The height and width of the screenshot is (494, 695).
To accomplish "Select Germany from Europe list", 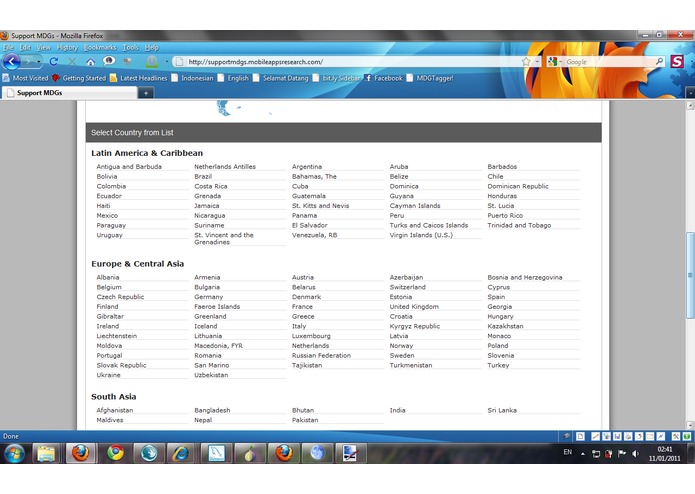I will [208, 297].
